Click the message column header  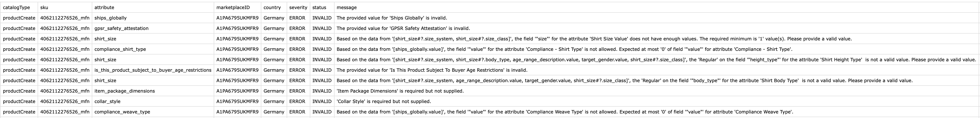click(x=347, y=8)
